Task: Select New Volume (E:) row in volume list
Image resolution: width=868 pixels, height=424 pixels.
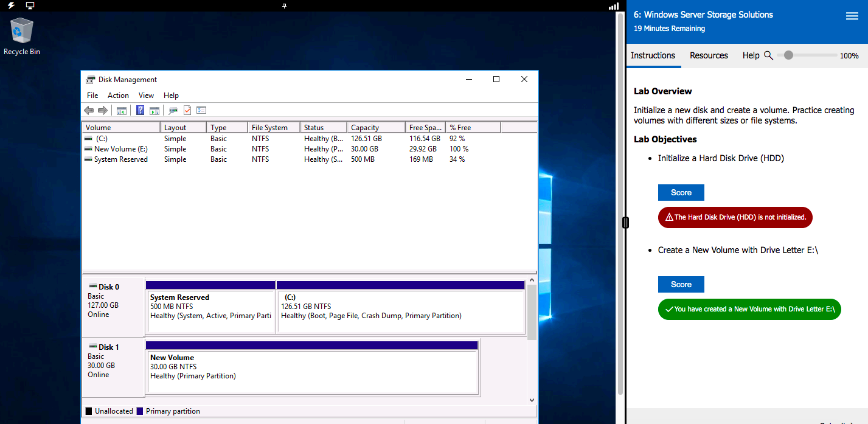Action: (x=120, y=149)
